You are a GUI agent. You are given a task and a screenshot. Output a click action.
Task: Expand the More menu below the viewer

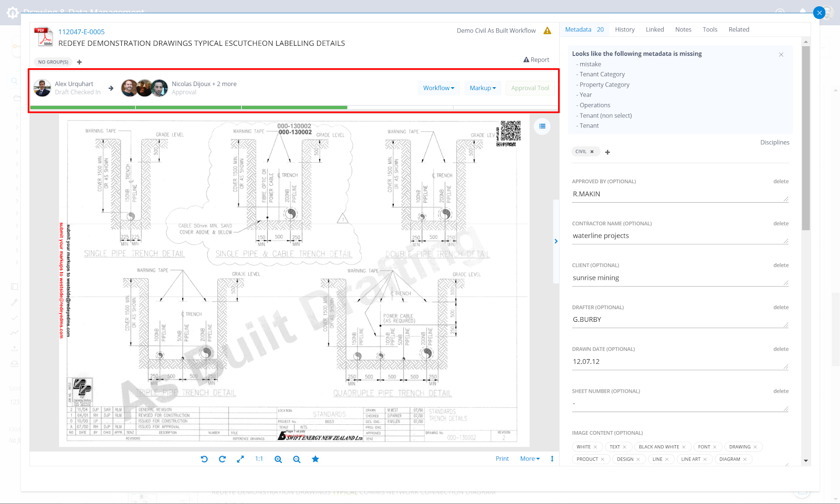tap(530, 459)
